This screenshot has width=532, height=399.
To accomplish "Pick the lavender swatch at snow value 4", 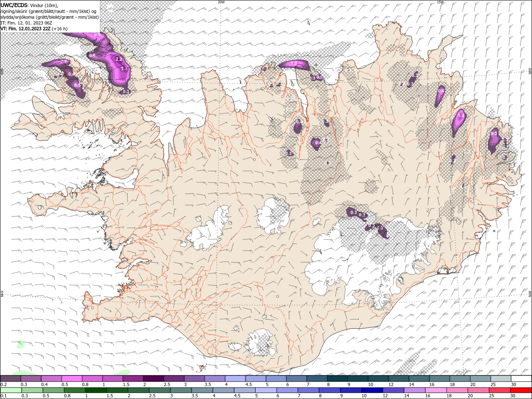I will pos(235,378).
